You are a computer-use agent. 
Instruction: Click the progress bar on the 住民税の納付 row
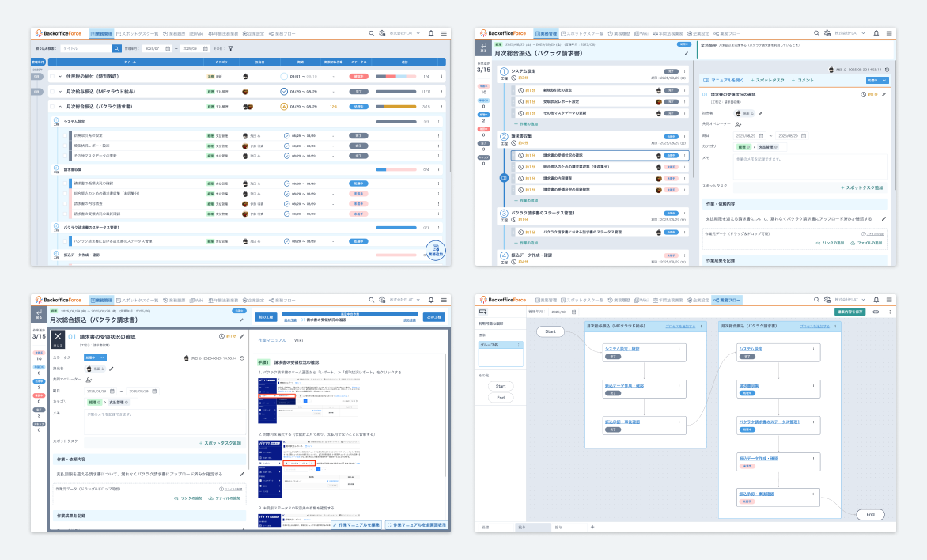coord(396,76)
